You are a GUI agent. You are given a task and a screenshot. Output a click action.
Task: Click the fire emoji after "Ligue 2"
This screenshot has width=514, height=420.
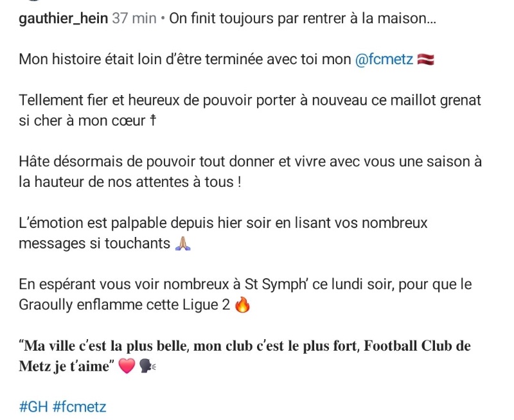click(242, 304)
